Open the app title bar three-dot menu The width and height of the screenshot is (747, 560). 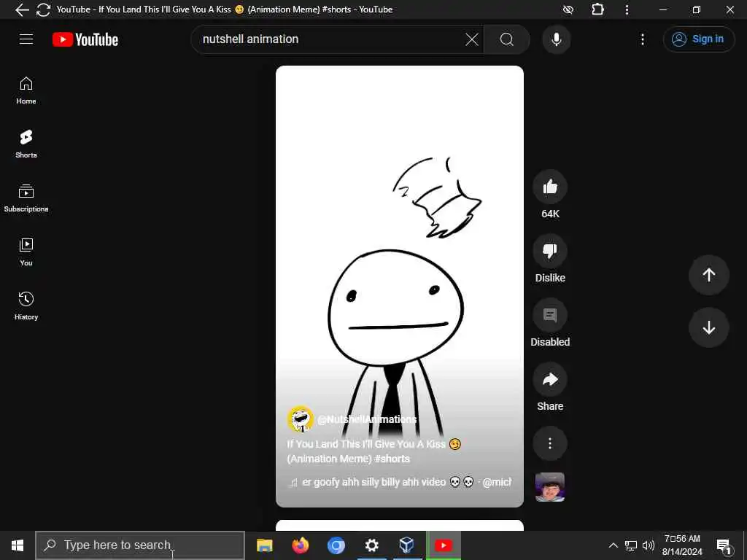[627, 9]
